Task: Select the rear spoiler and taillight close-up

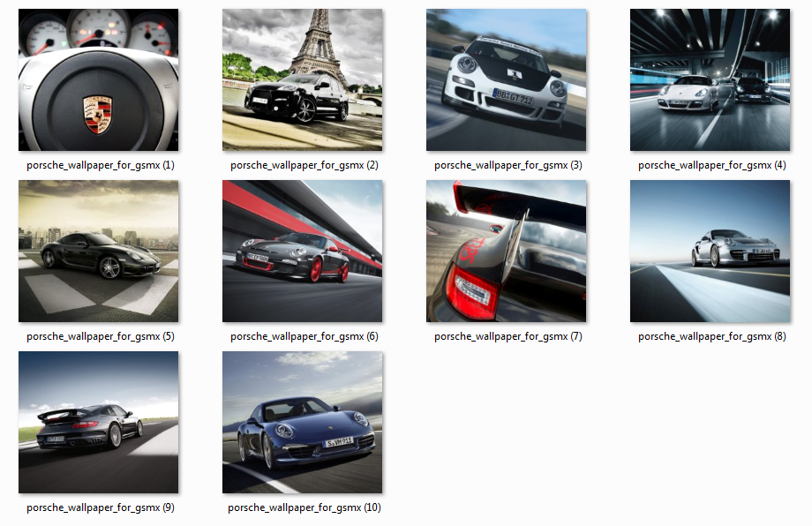Action: pos(506,252)
